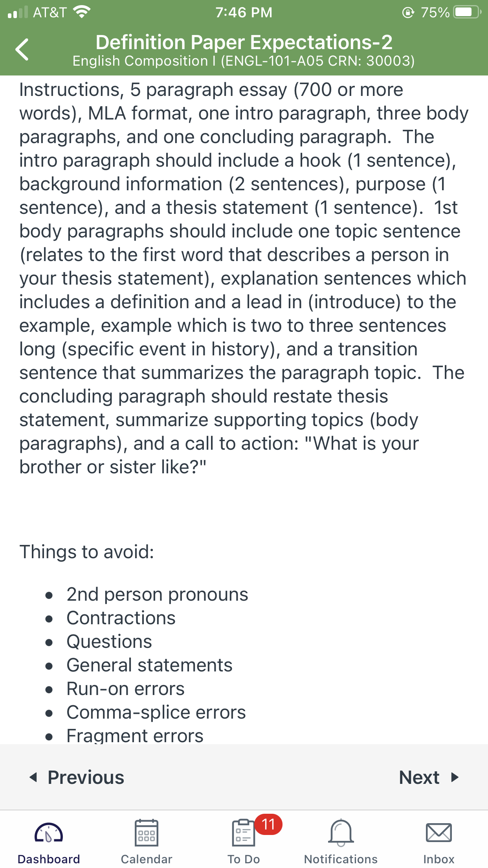Select the Notifications tab label
The image size is (488, 868).
click(341, 859)
